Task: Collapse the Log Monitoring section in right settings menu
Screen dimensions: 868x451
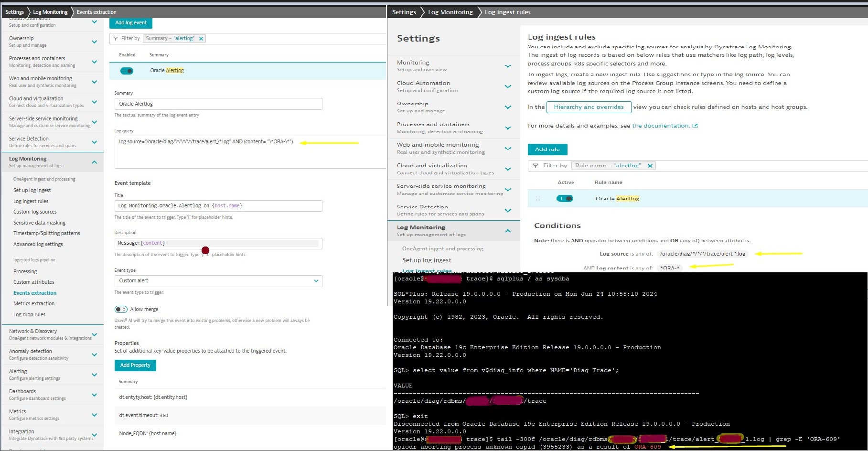Action: pyautogui.click(x=508, y=231)
